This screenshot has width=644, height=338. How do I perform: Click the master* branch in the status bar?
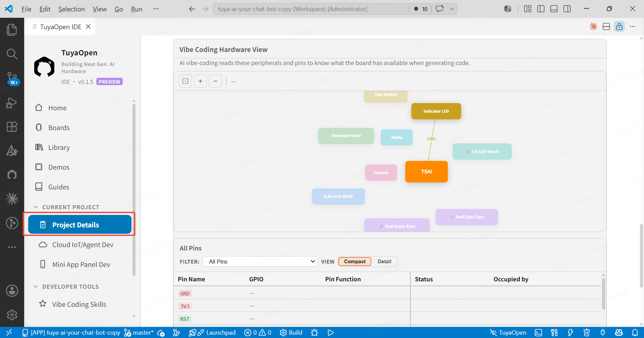click(x=139, y=332)
